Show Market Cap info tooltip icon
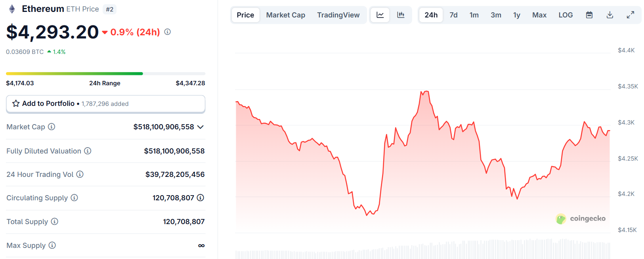This screenshot has height=259, width=644. coord(52,127)
